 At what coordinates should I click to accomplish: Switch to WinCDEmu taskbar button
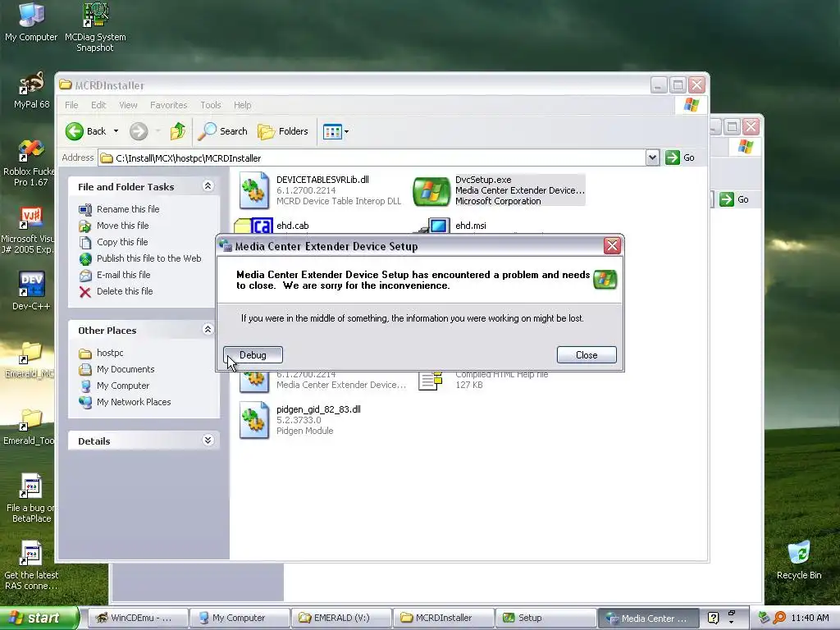click(x=137, y=618)
